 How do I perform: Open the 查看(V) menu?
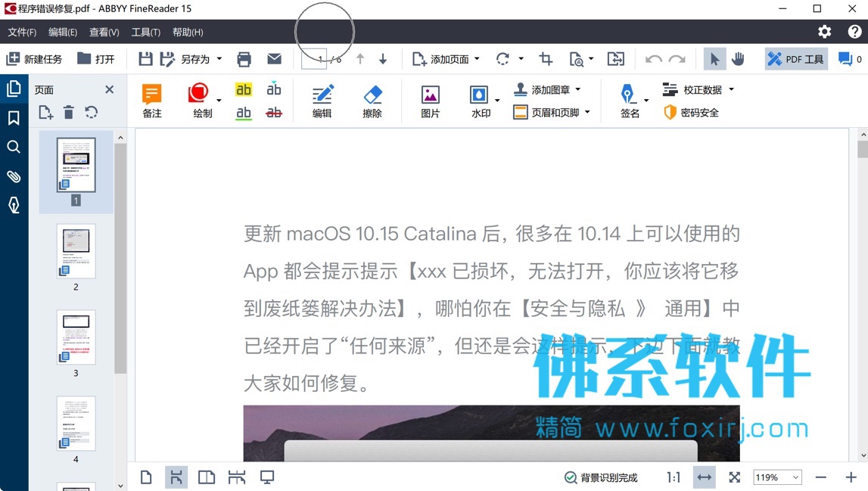[x=104, y=32]
